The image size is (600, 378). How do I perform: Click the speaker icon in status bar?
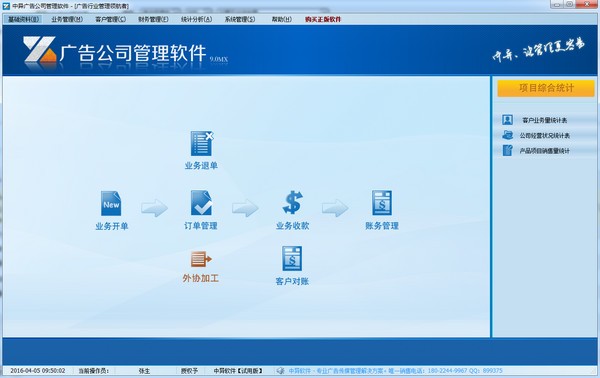pos(280,371)
